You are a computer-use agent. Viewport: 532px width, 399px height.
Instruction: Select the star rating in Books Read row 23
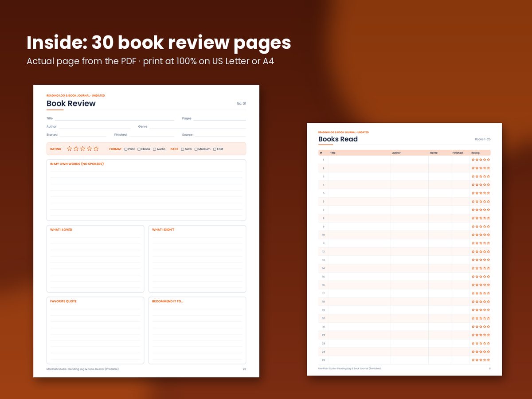pyautogui.click(x=481, y=344)
